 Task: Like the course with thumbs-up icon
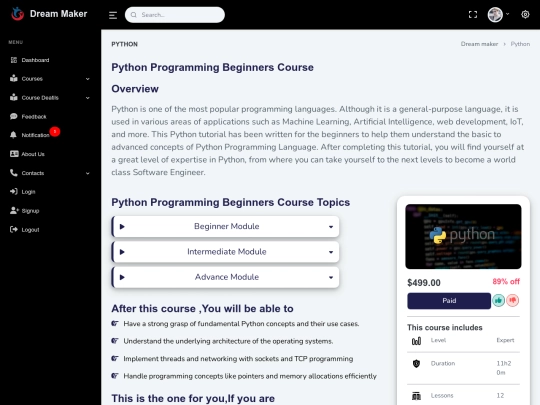click(x=498, y=301)
